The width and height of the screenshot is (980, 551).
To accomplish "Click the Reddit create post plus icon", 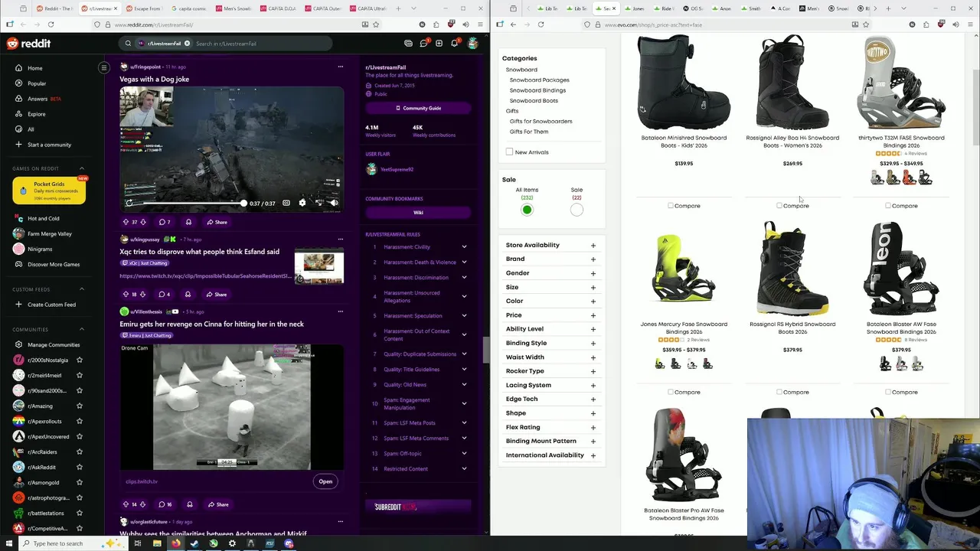I will 439,44.
